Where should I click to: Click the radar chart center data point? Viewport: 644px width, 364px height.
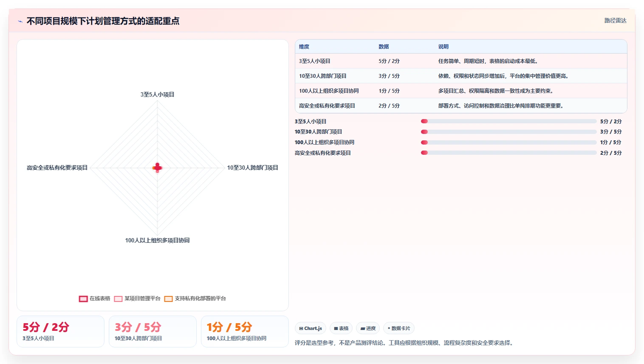pos(158,168)
